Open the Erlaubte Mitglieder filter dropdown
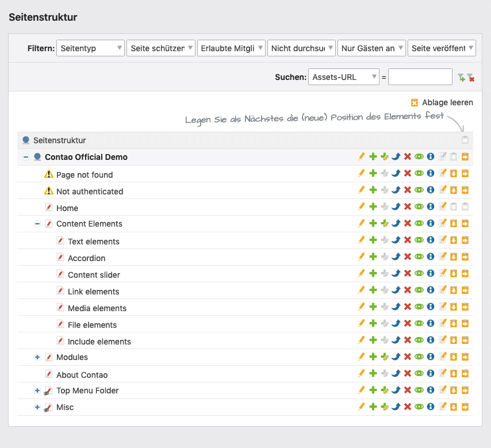491x448 pixels. click(231, 48)
